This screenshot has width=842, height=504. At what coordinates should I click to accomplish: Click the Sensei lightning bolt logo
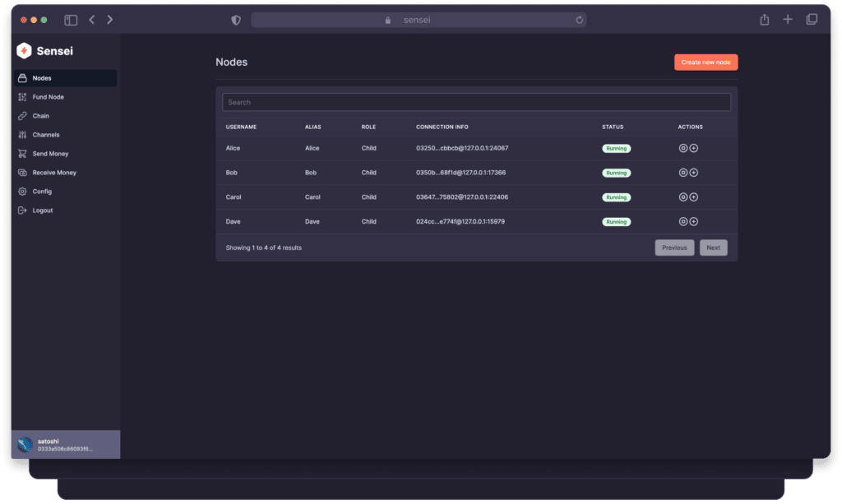pos(24,51)
